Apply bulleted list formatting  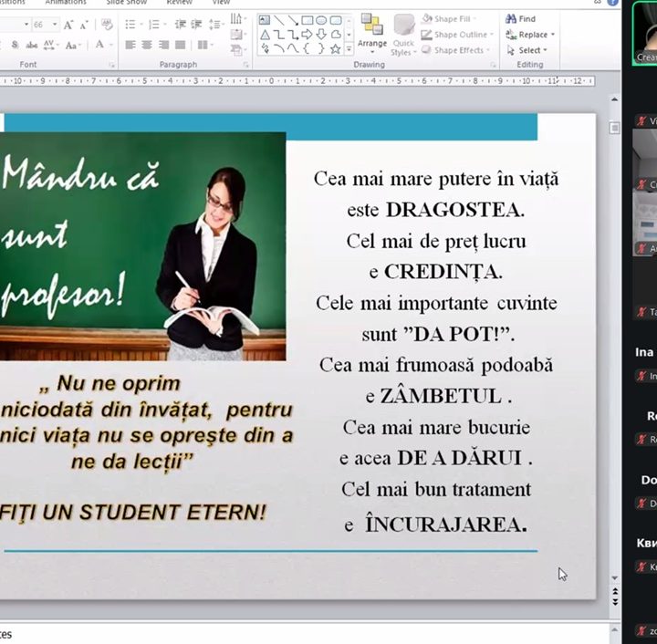[x=130, y=25]
